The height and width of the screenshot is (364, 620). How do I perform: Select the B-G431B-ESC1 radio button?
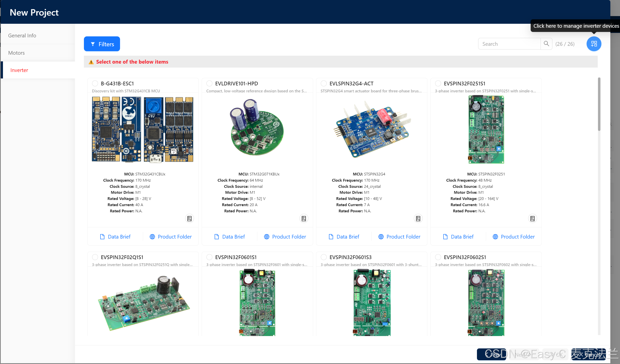[x=95, y=83]
